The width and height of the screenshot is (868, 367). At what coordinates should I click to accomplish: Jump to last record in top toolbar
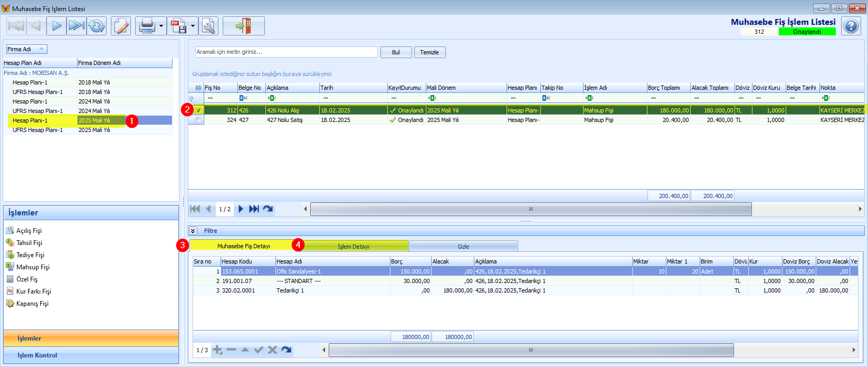77,25
